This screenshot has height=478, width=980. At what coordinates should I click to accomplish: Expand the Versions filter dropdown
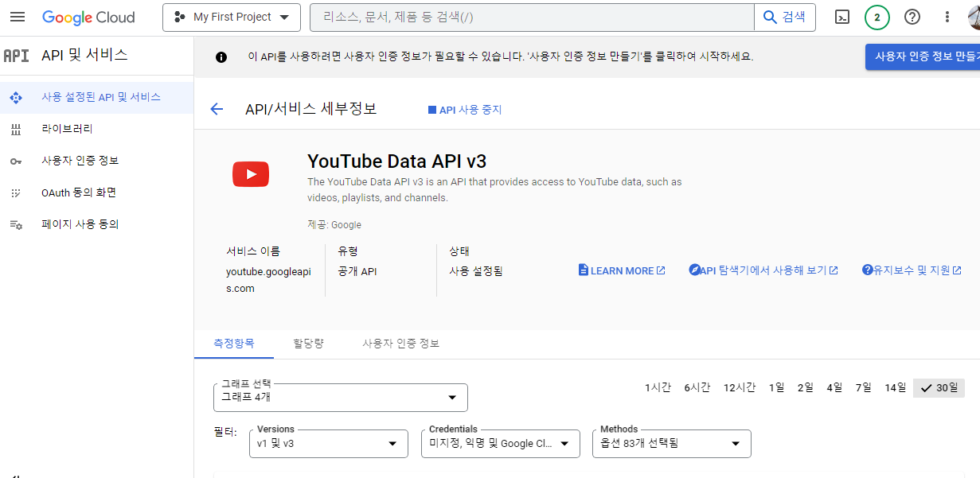[328, 443]
